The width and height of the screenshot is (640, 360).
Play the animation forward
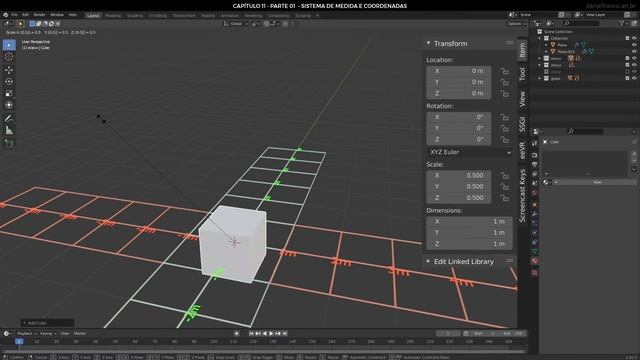[x=271, y=333]
